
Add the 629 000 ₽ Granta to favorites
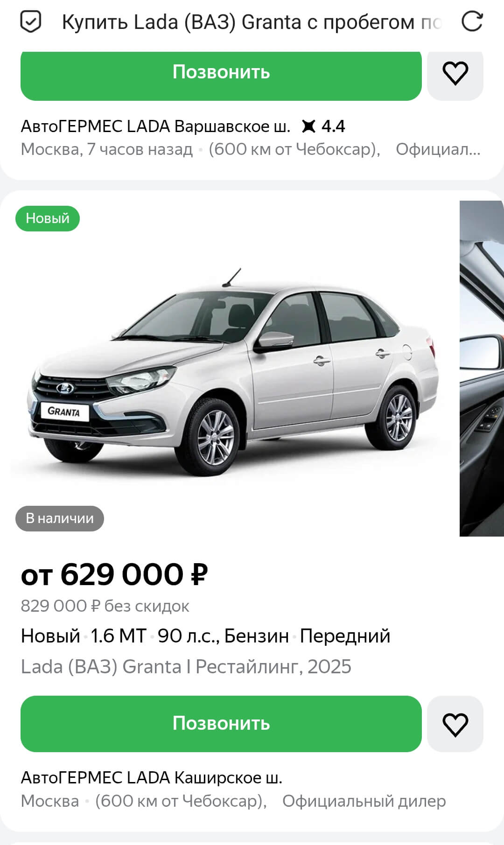455,724
